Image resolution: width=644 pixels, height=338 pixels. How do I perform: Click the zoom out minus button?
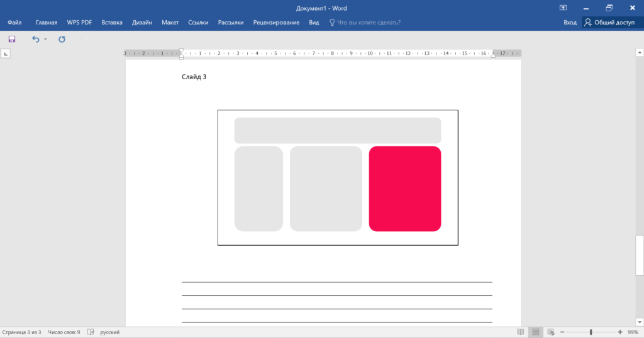click(x=562, y=332)
